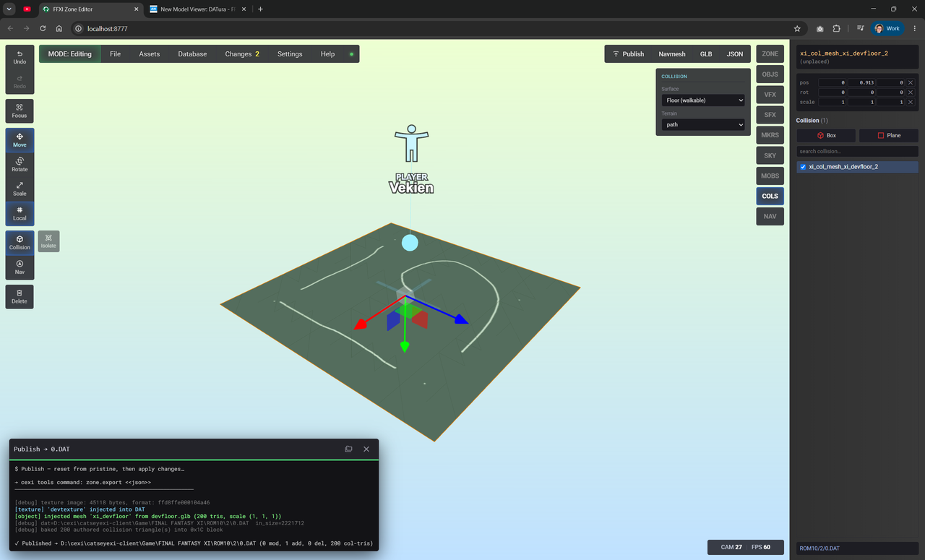The width and height of the screenshot is (925, 560).
Task: Click the green Y-axis gizmo arrow
Action: (405, 345)
